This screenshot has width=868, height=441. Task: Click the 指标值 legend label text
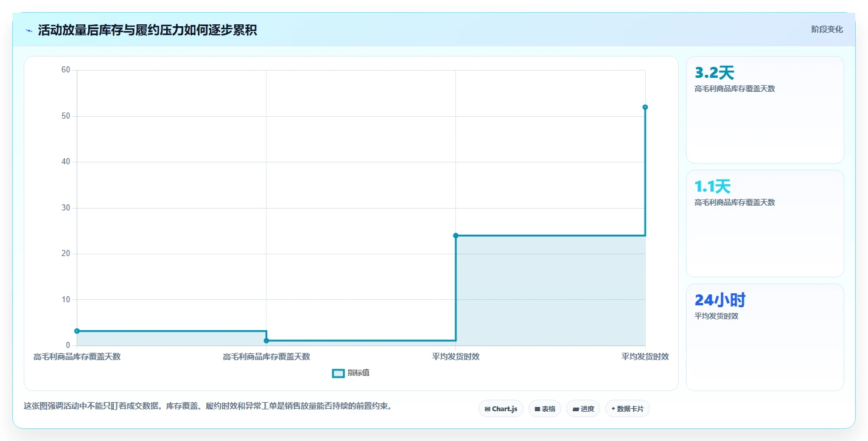[359, 373]
